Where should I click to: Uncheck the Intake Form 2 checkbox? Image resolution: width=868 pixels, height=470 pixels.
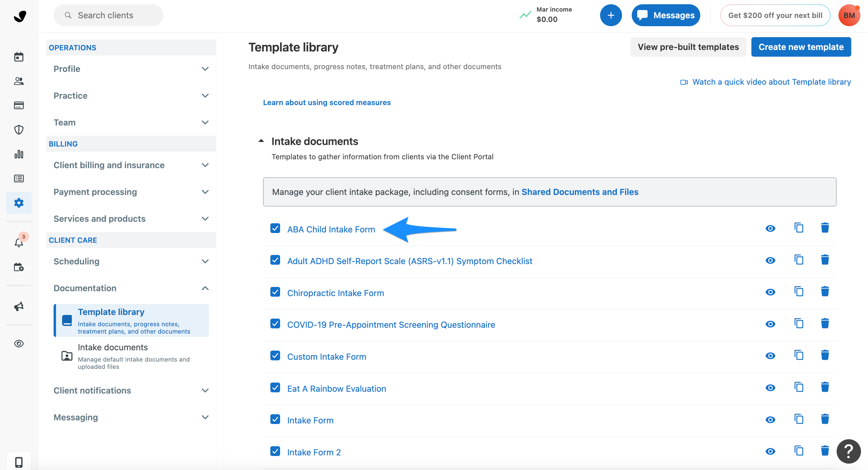click(275, 451)
